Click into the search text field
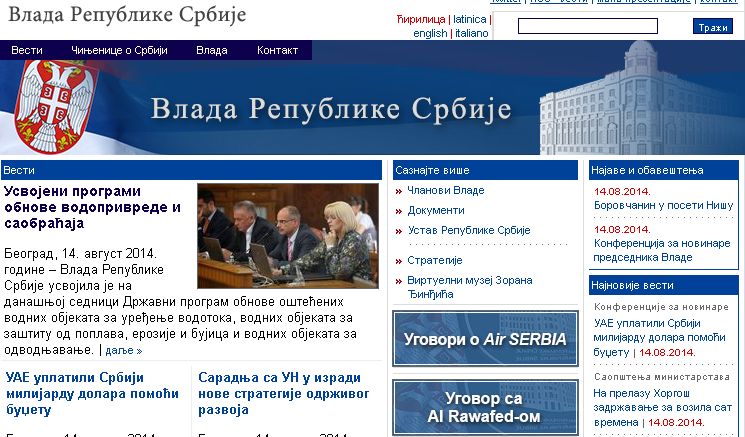The height and width of the screenshot is (437, 745). coord(588,26)
